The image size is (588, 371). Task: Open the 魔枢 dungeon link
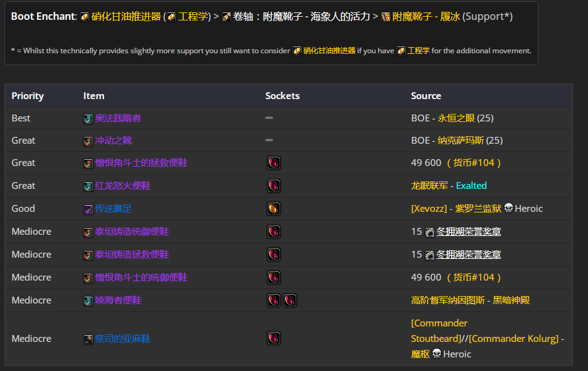coord(420,354)
